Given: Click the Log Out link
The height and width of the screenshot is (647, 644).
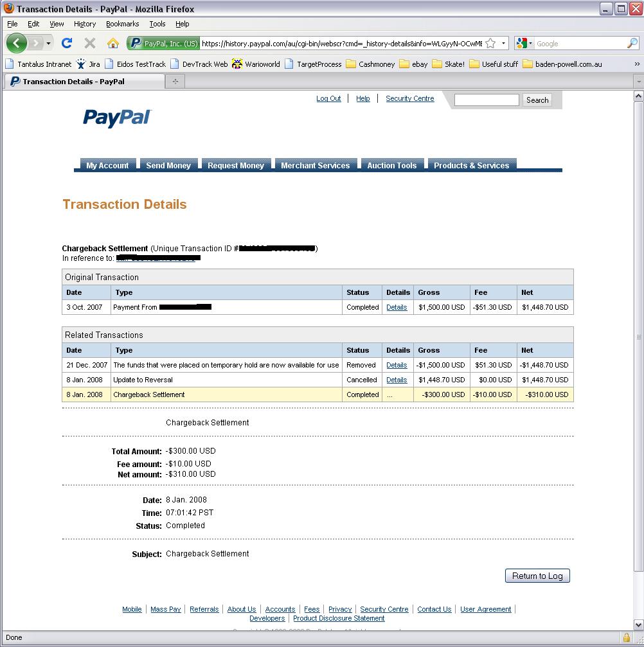Looking at the screenshot, I should tap(328, 98).
